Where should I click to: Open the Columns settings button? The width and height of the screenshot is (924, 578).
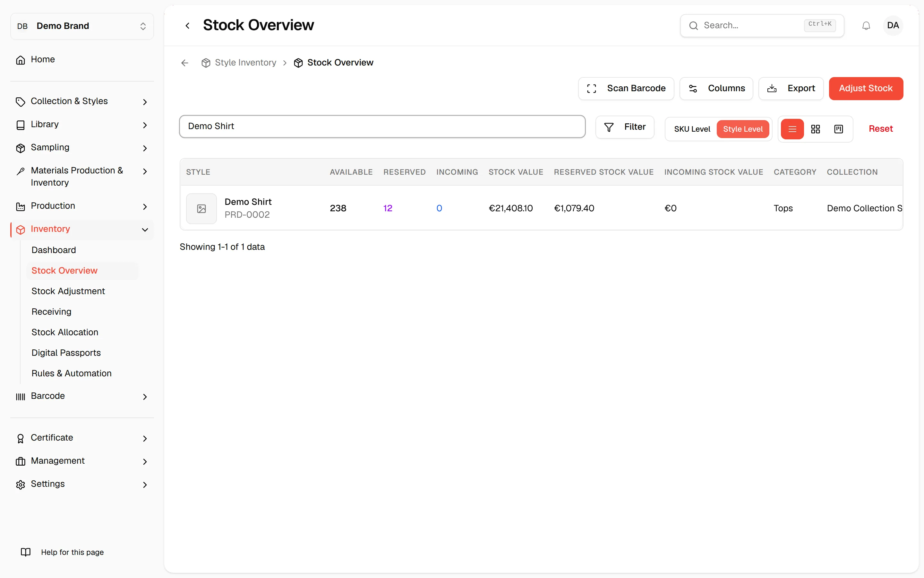716,89
